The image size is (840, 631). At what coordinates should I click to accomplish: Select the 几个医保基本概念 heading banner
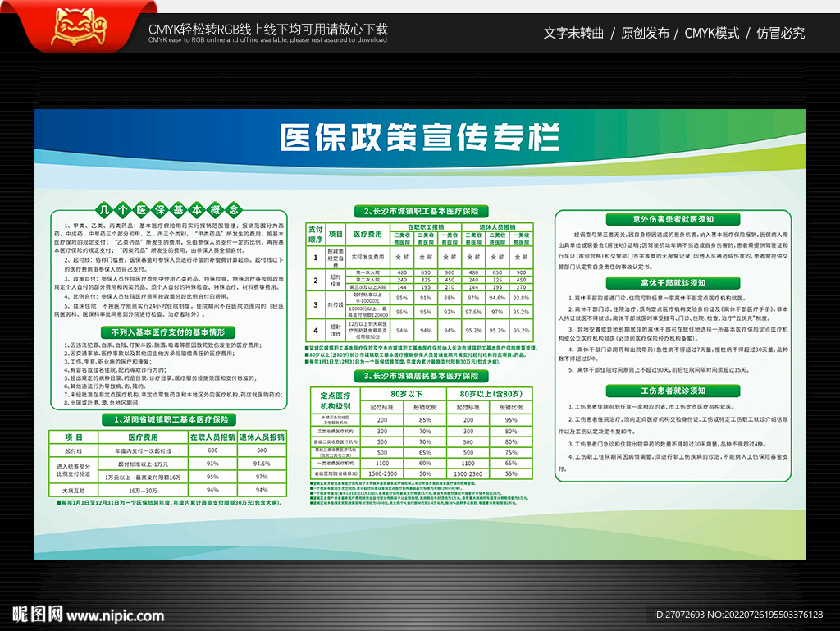coord(167,208)
